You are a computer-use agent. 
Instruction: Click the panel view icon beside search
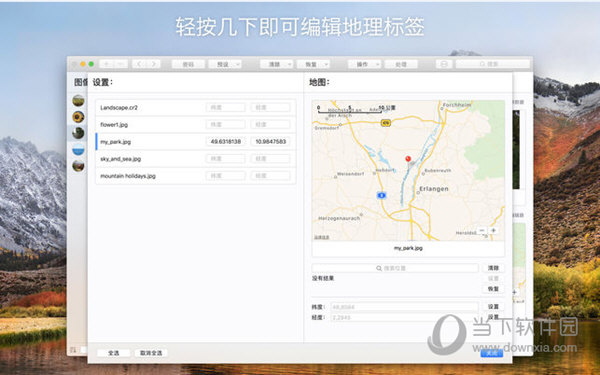point(444,64)
